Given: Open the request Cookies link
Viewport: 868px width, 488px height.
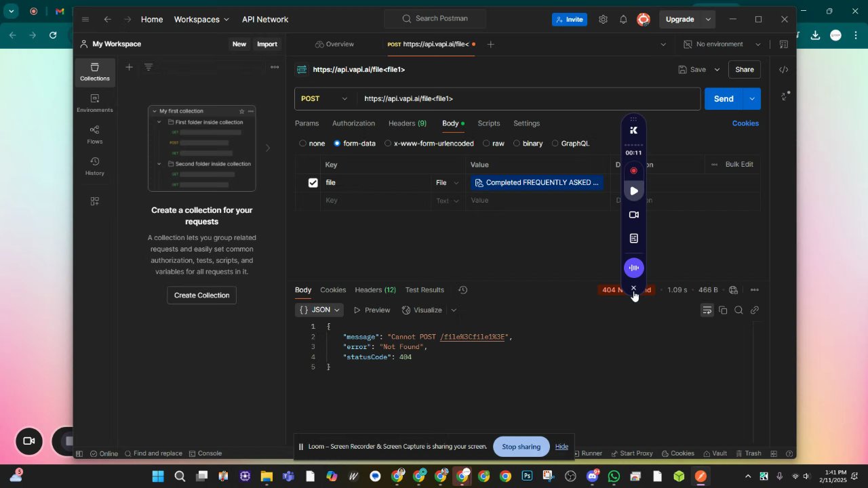Looking at the screenshot, I should pos(745,123).
